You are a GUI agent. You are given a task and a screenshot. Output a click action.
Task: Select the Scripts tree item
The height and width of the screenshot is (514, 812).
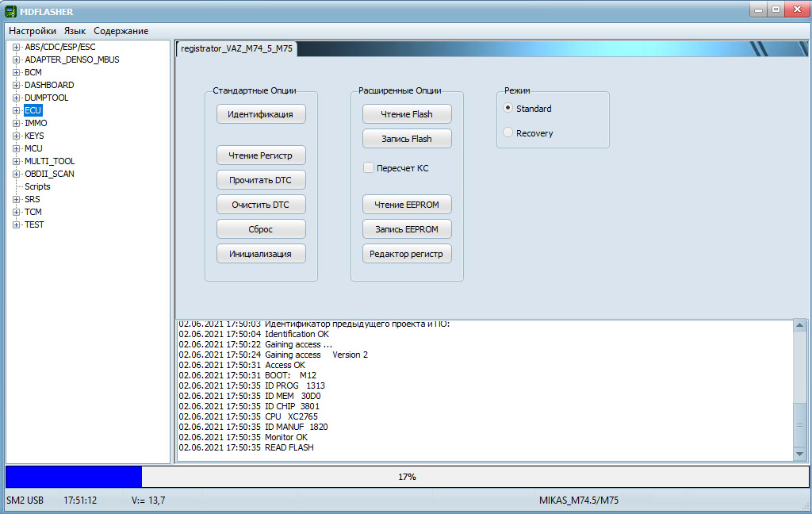click(37, 186)
